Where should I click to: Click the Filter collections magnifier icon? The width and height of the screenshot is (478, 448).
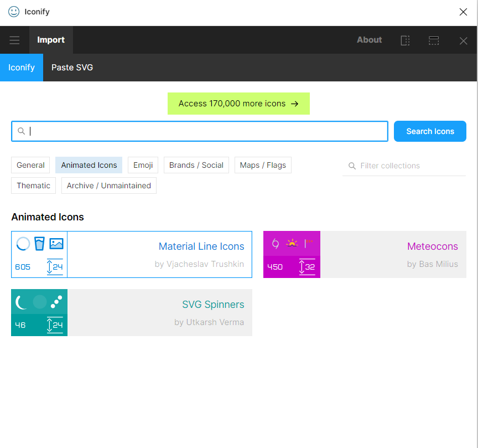pyautogui.click(x=352, y=166)
